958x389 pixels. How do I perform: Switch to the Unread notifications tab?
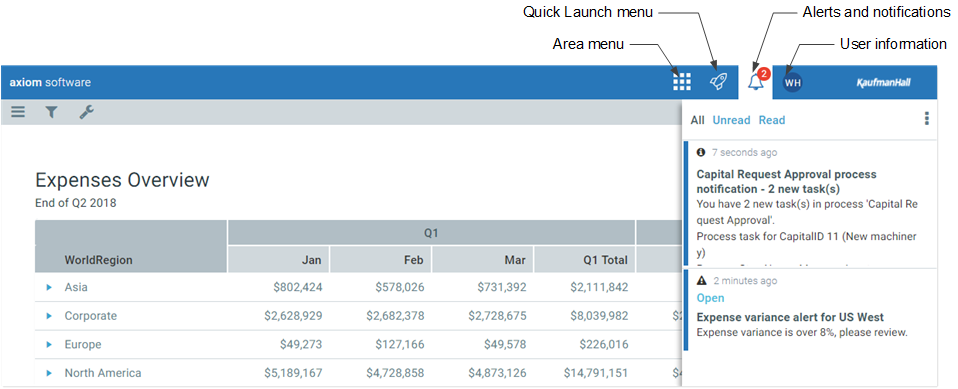731,120
